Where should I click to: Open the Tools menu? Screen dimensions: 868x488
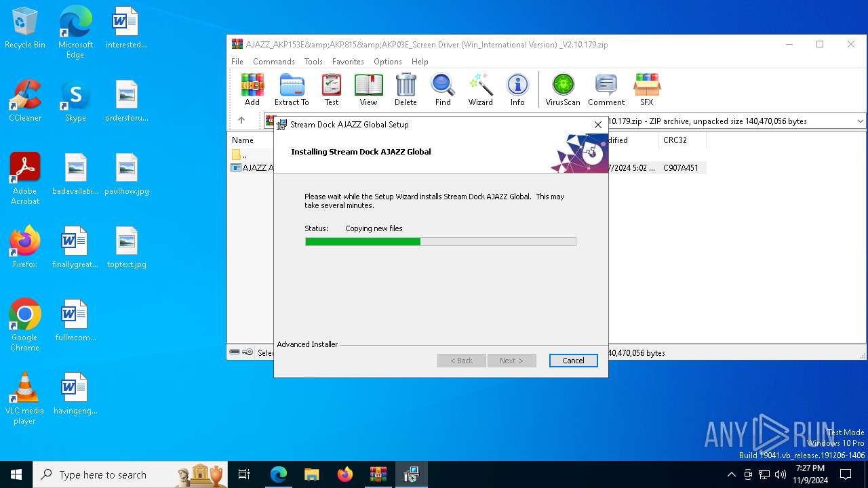(x=313, y=61)
